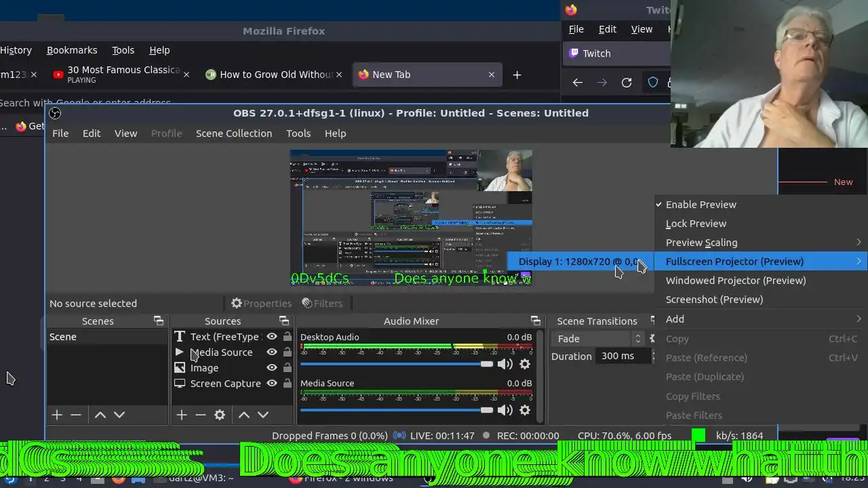Toggle visibility of Text (FreeType) source

(272, 337)
